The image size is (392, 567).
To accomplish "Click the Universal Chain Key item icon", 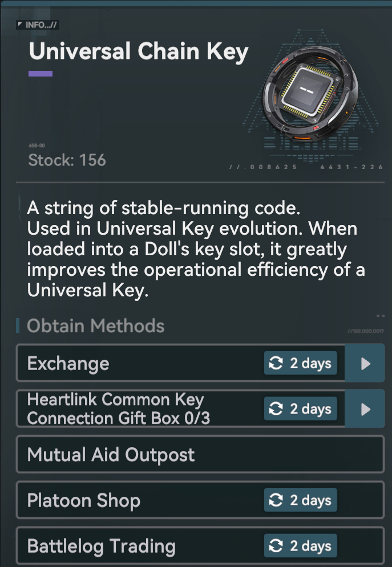I will click(311, 93).
